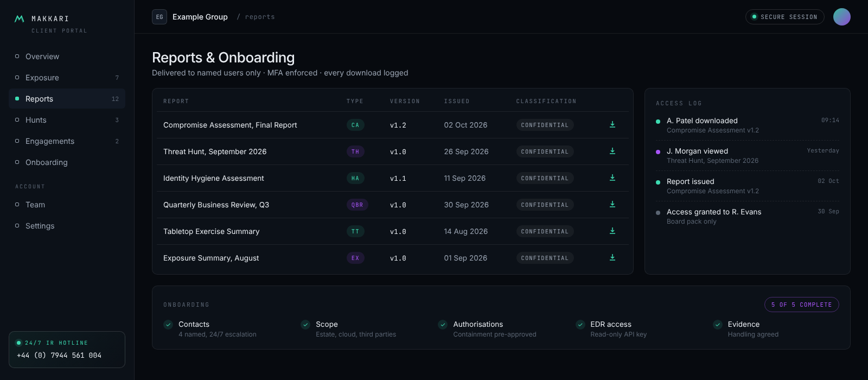Image resolution: width=868 pixels, height=380 pixels.
Task: Click the Access Log panel heading
Action: click(679, 103)
